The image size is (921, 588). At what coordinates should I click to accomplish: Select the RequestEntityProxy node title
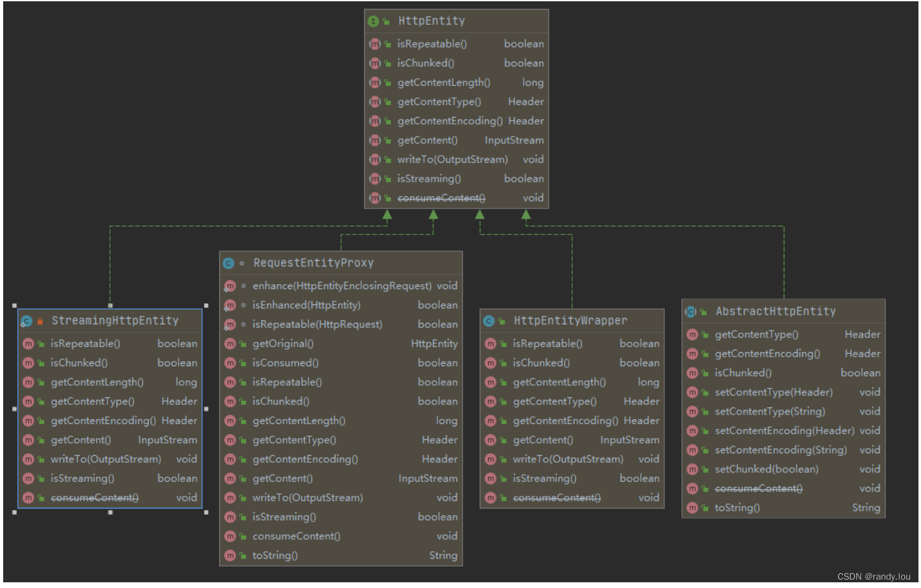pos(313,263)
